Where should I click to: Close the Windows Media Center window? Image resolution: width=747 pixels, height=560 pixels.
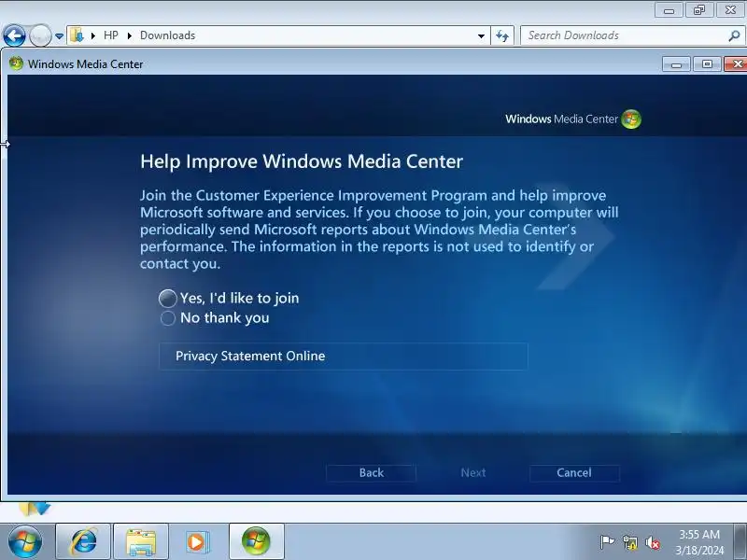(x=737, y=64)
